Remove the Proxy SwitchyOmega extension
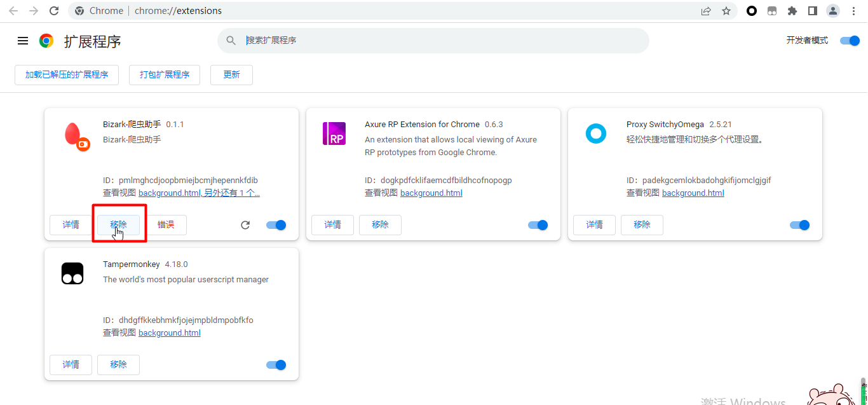The width and height of the screenshot is (868, 405). 642,225
